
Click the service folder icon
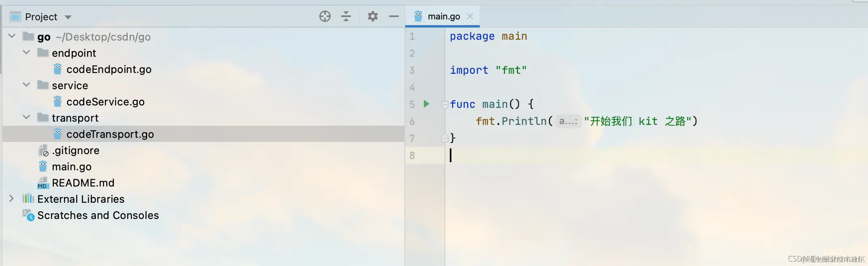point(43,85)
